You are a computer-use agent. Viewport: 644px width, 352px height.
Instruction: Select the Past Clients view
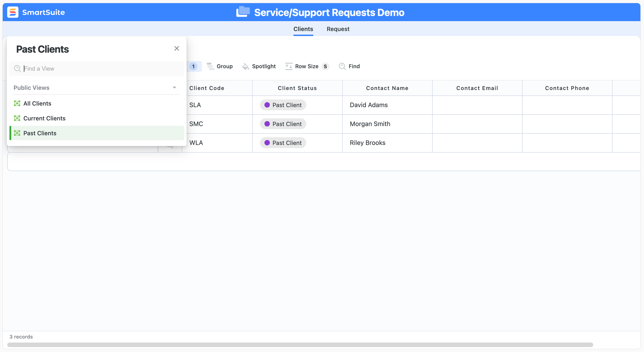[97, 133]
